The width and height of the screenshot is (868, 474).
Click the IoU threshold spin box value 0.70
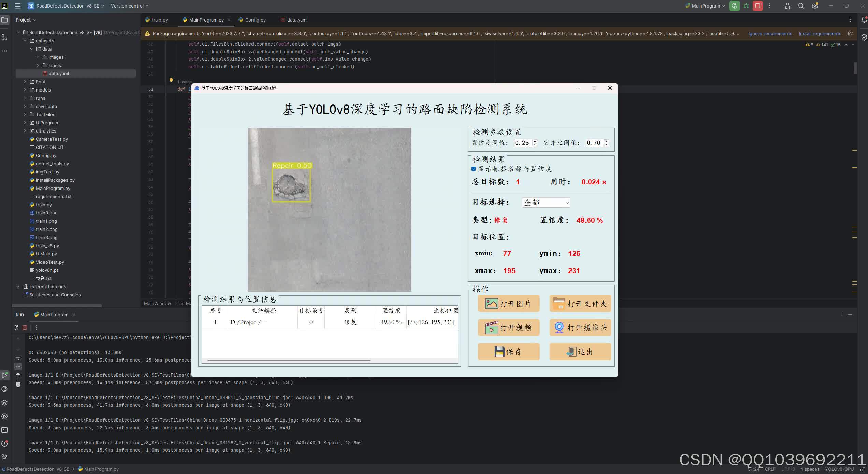pyautogui.click(x=594, y=143)
